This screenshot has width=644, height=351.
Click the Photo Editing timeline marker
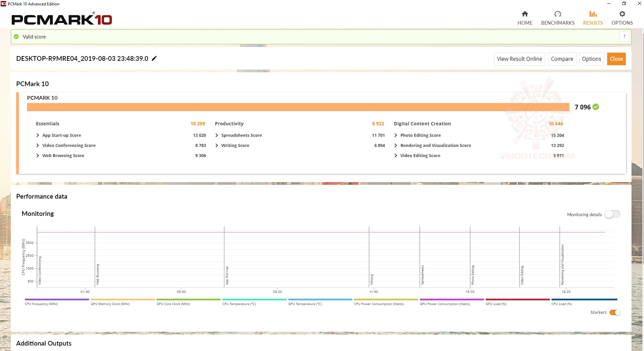473,275
